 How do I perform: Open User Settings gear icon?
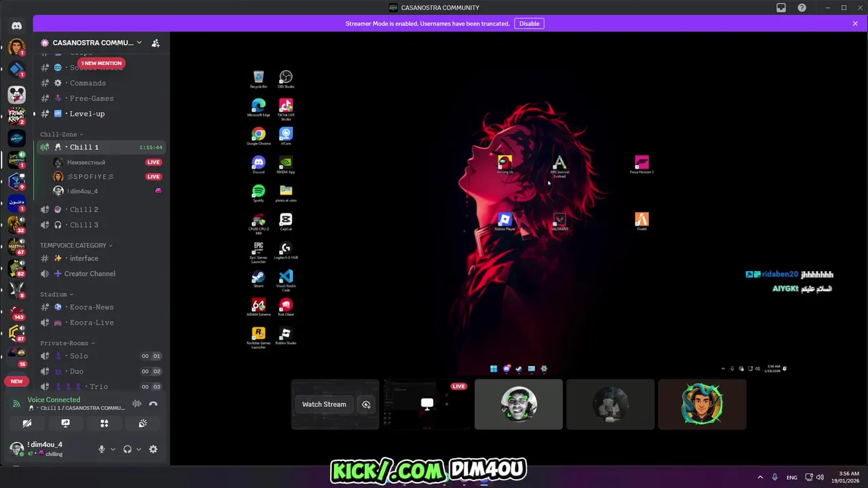pyautogui.click(x=153, y=449)
